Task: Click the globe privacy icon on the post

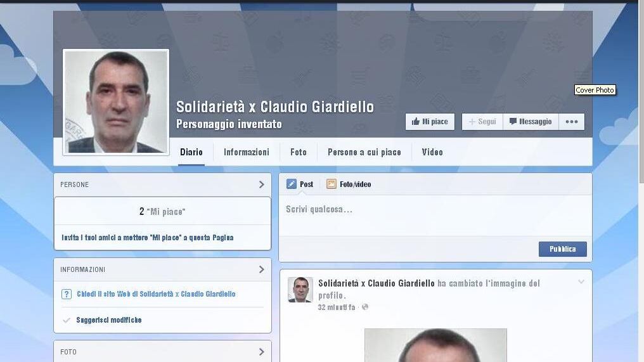Action: [364, 307]
